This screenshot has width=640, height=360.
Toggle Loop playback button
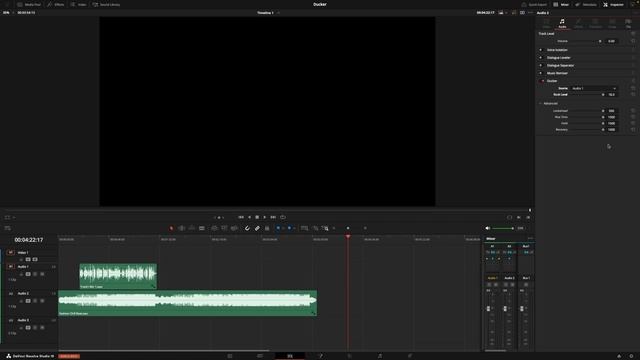[x=283, y=218]
